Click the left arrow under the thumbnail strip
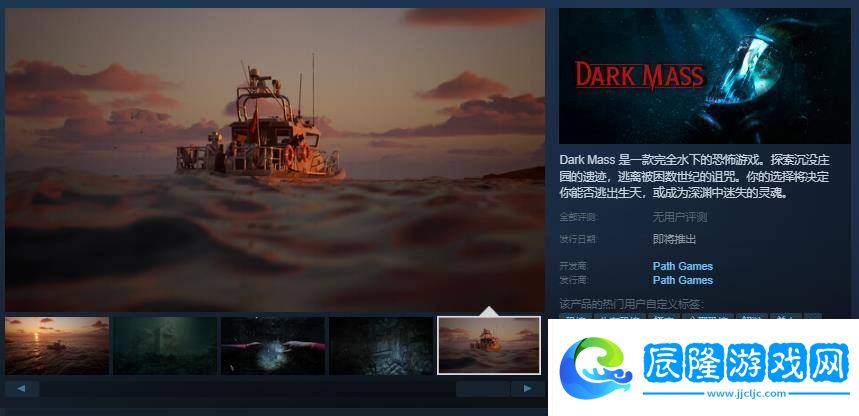The height and width of the screenshot is (416, 859). [x=22, y=389]
